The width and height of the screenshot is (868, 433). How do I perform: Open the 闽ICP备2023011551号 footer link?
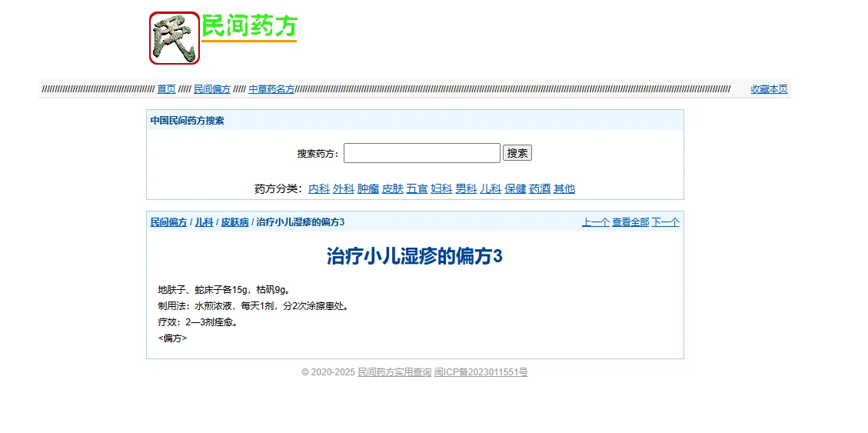(481, 372)
